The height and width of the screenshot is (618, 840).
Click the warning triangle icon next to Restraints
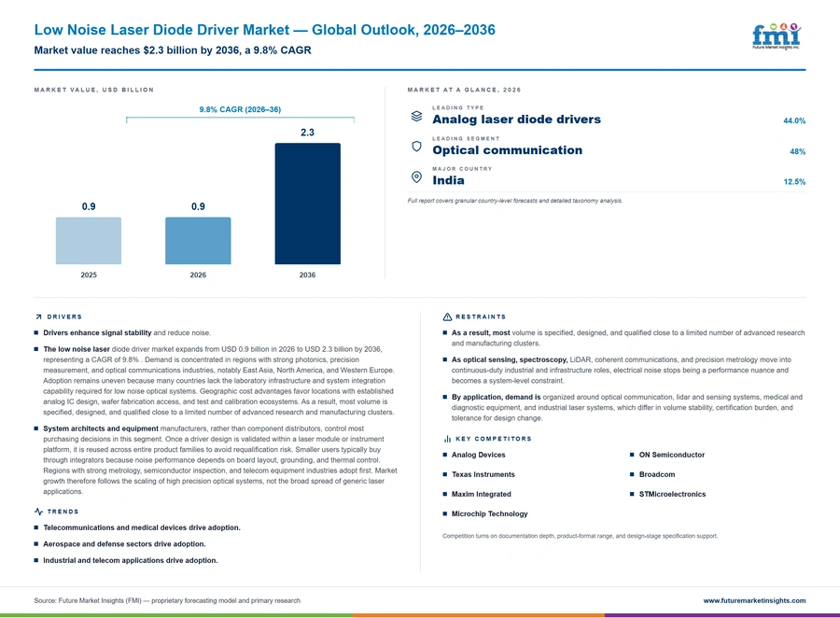click(x=447, y=316)
